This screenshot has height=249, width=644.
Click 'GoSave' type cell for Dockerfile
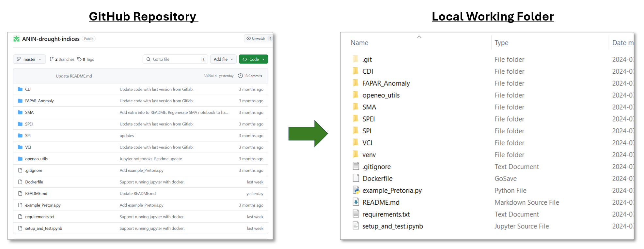point(506,179)
